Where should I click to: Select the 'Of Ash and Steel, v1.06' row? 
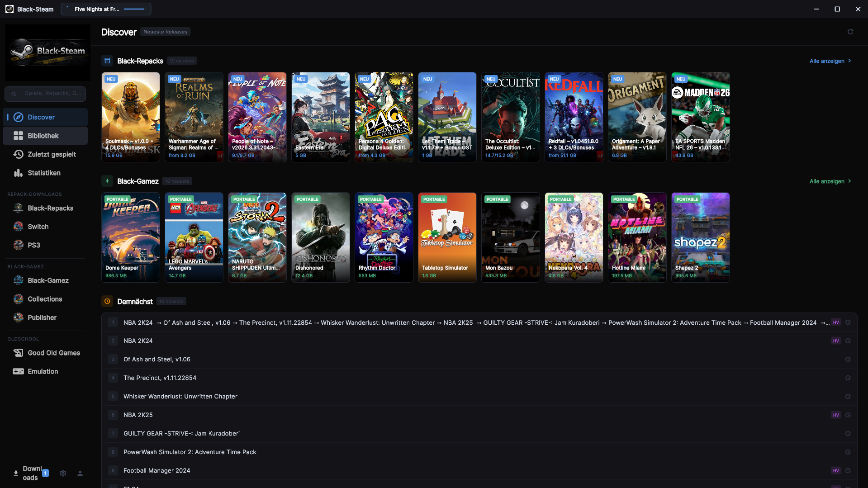(x=479, y=359)
